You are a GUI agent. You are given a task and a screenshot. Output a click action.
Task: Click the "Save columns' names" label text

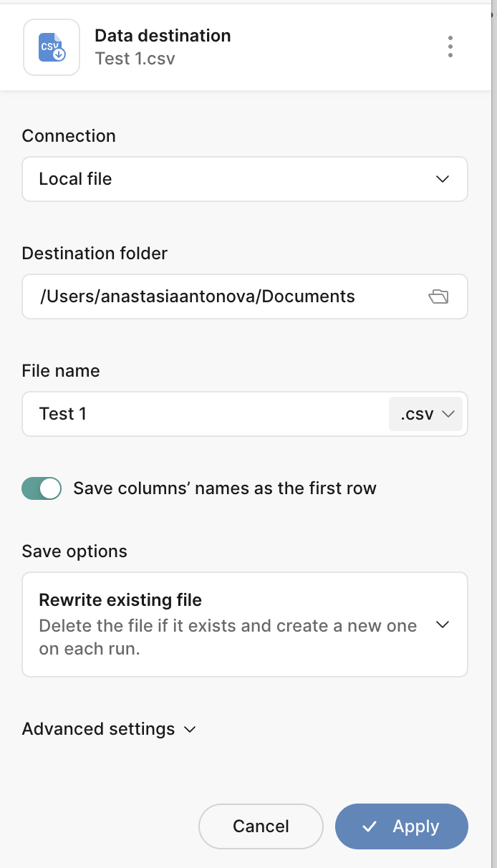pyautogui.click(x=225, y=488)
